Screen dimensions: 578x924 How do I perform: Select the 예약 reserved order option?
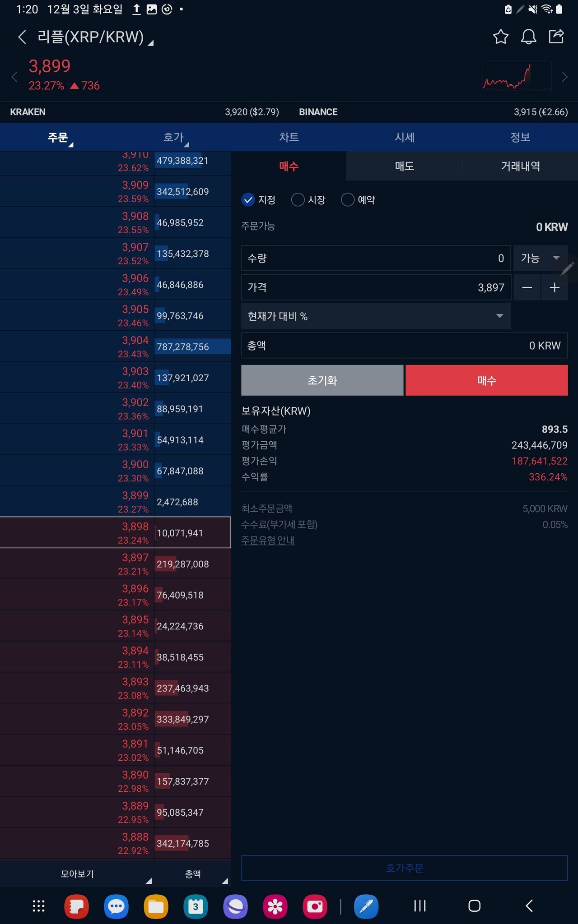359,199
